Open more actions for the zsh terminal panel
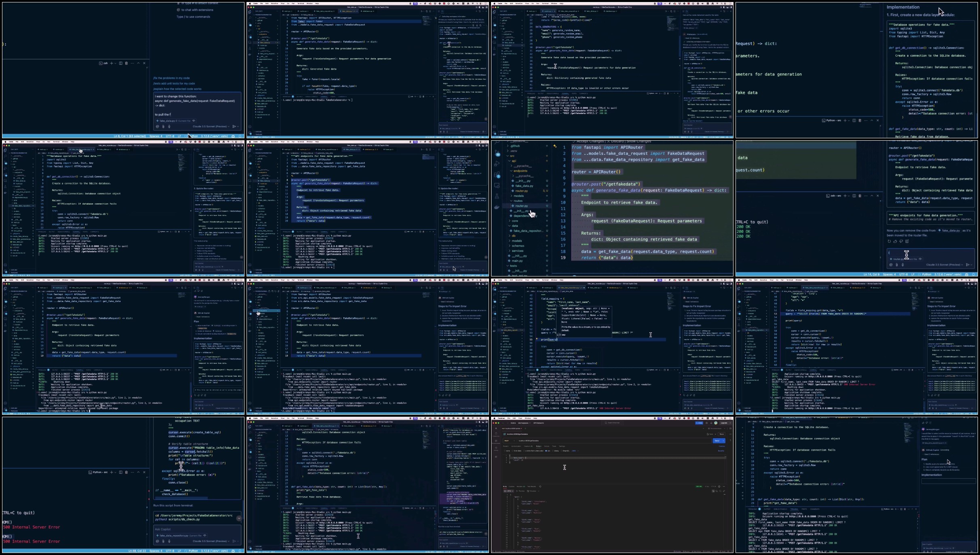980x555 pixels. coord(132,63)
